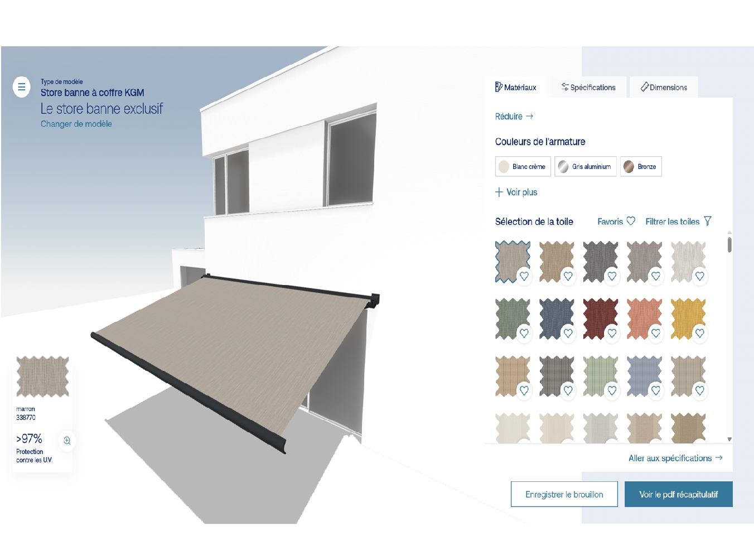
Task: Favorite the navy blue fabric heart icon
Action: coord(568,334)
